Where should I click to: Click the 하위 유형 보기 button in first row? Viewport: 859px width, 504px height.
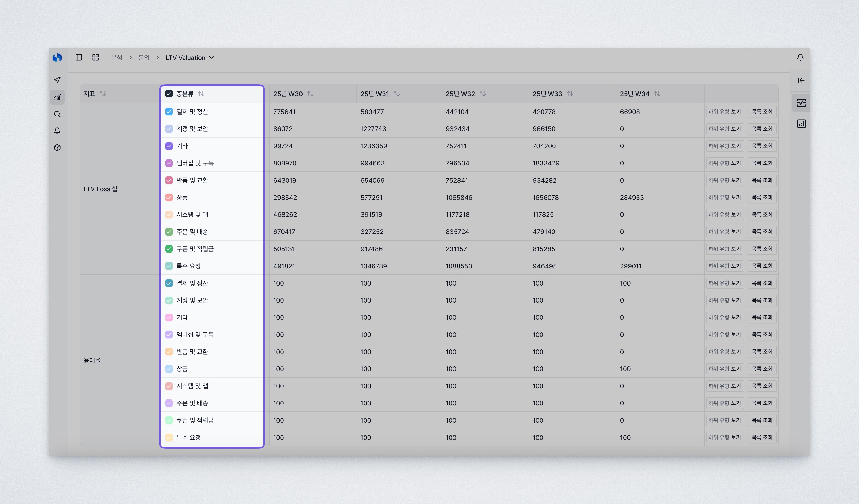tap(725, 111)
